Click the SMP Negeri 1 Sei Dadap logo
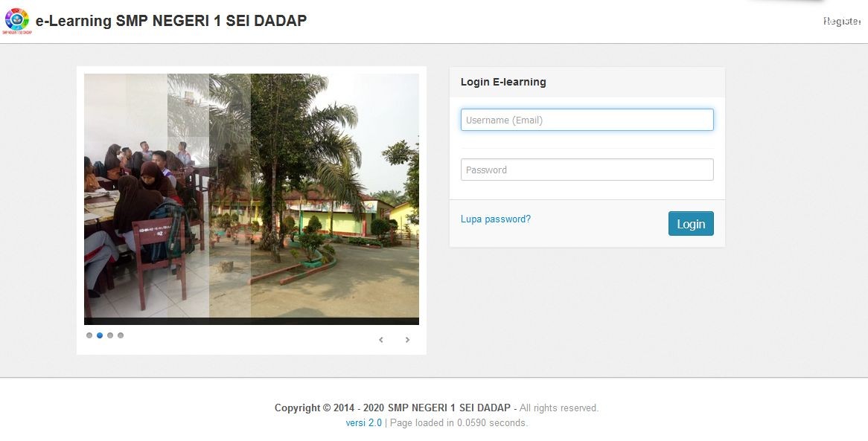This screenshot has width=868, height=441. 17,21
